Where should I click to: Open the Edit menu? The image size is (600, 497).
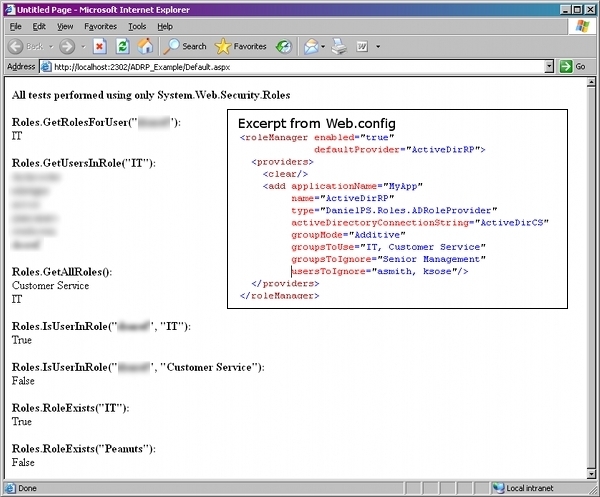(x=39, y=26)
